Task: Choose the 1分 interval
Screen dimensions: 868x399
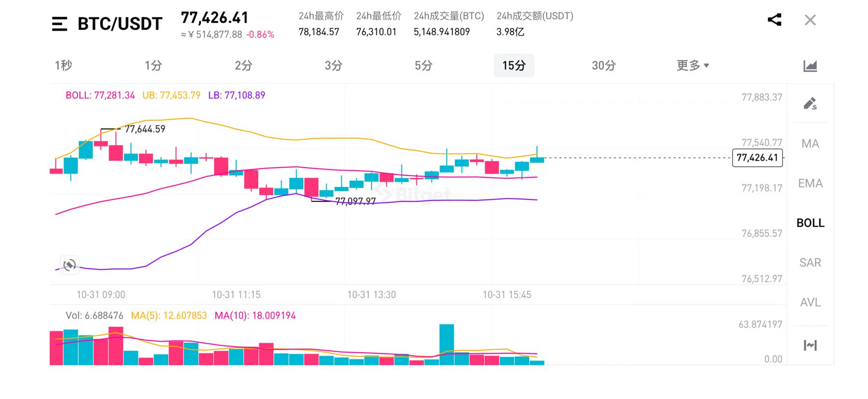Action: click(153, 66)
